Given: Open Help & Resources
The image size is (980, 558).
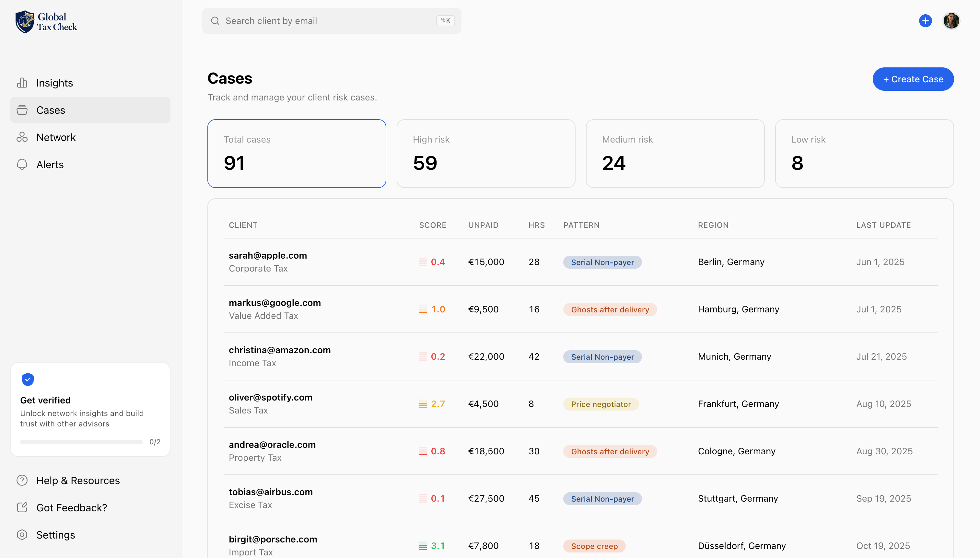Looking at the screenshot, I should click(90, 480).
